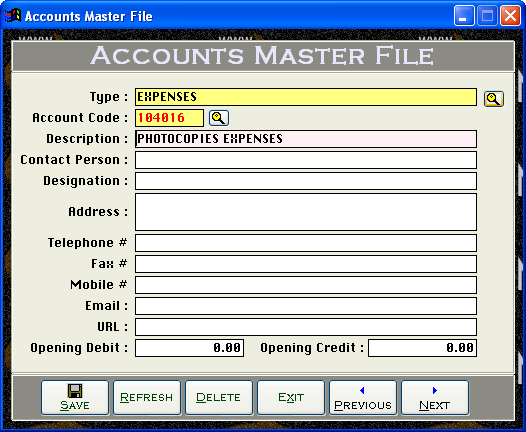526x432 pixels.
Task: Go to the Previous account record
Action: pyautogui.click(x=363, y=397)
